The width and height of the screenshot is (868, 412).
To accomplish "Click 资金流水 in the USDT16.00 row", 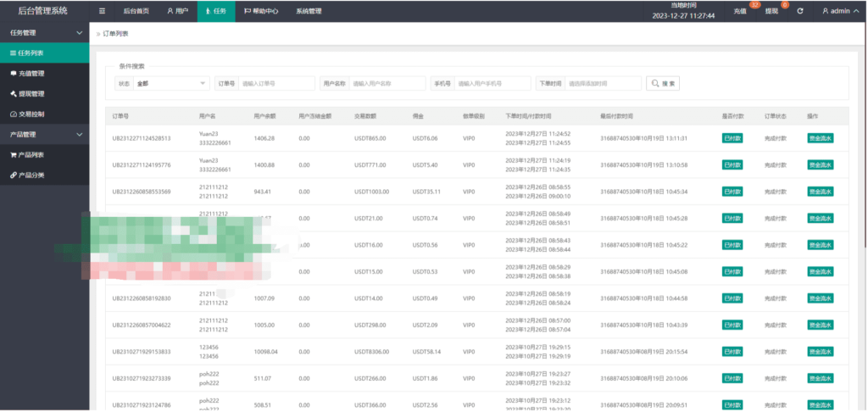I will pos(821,245).
